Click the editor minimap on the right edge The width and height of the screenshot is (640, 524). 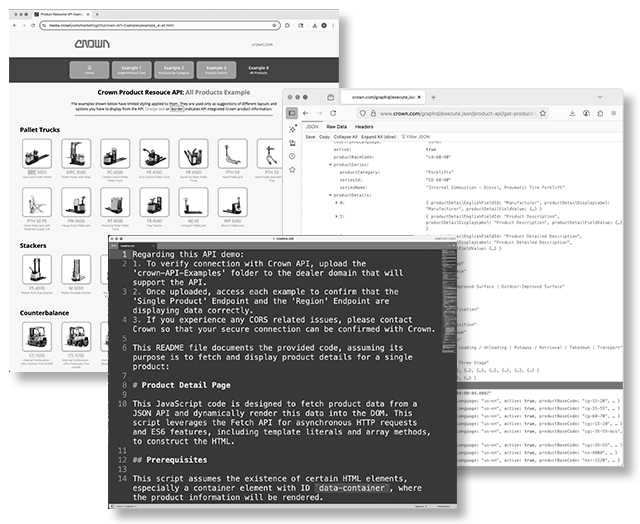449,301
